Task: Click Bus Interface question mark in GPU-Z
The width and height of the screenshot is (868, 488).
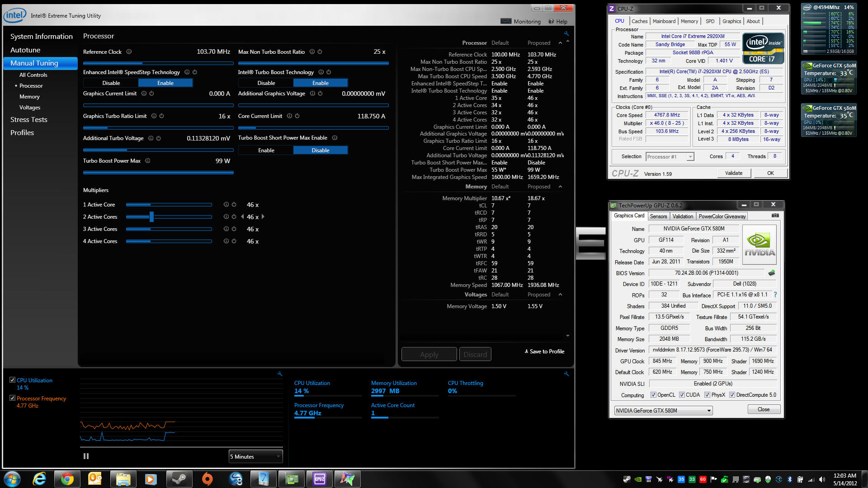Action: coord(775,295)
